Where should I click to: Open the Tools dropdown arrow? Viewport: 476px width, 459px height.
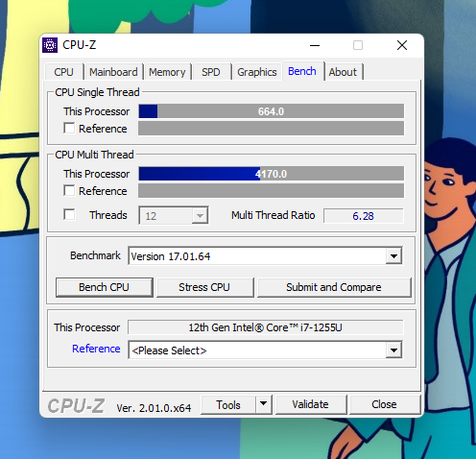pos(264,404)
